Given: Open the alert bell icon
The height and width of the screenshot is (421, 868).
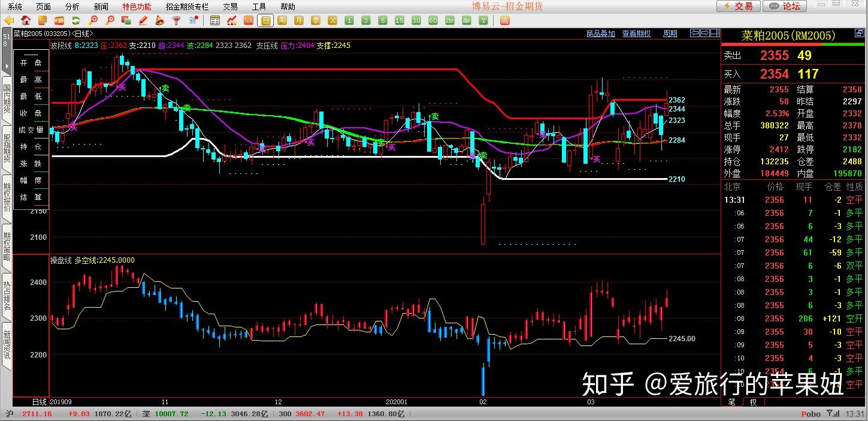Looking at the screenshot, I should 160,20.
